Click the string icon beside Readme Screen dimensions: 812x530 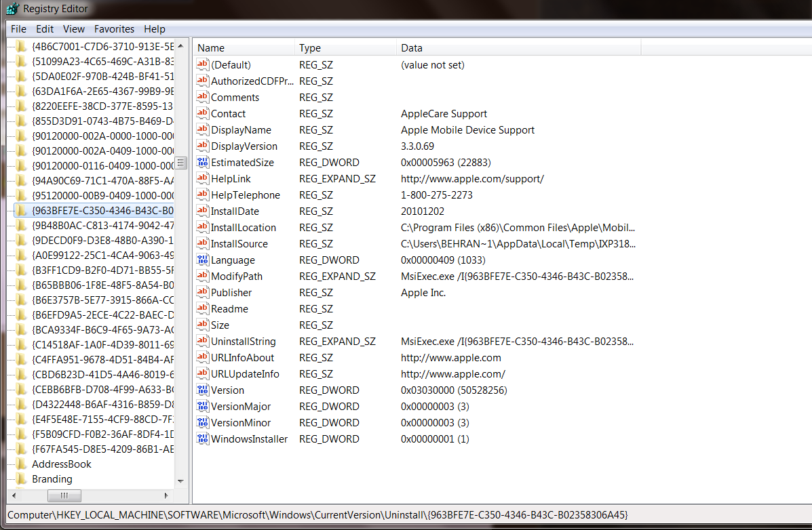202,308
